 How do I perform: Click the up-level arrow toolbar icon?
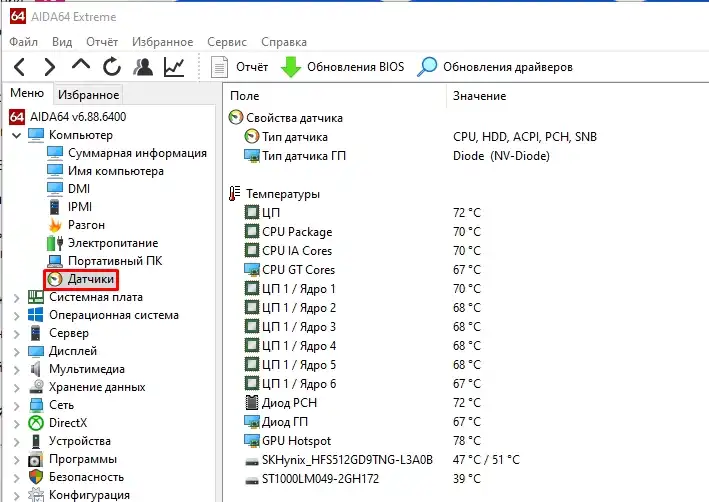pos(80,65)
